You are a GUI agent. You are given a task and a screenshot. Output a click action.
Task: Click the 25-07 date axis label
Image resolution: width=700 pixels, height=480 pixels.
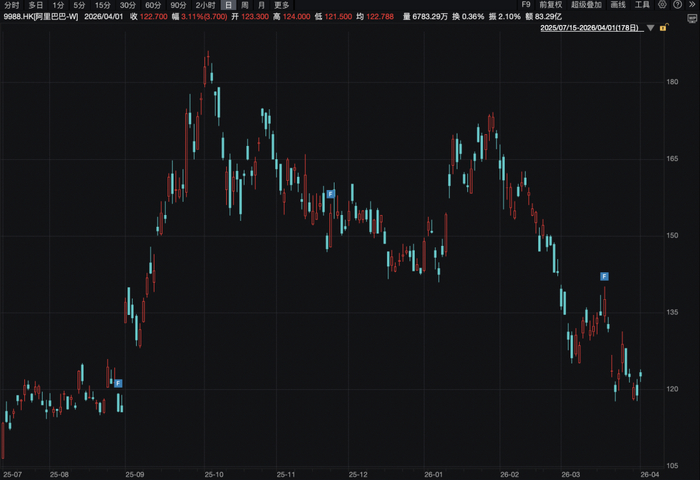pyautogui.click(x=12, y=475)
